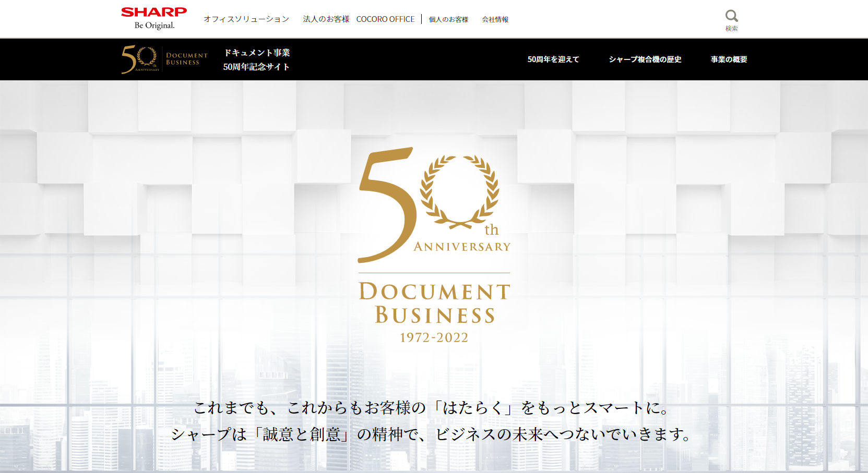
Task: Click the 1972-2022 year range text
Action: [434, 338]
